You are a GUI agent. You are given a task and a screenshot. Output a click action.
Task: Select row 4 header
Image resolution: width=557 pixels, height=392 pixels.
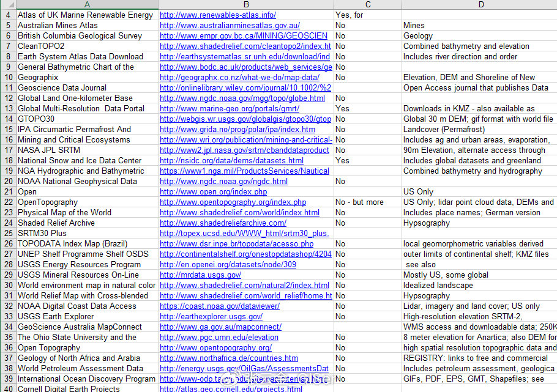point(8,15)
